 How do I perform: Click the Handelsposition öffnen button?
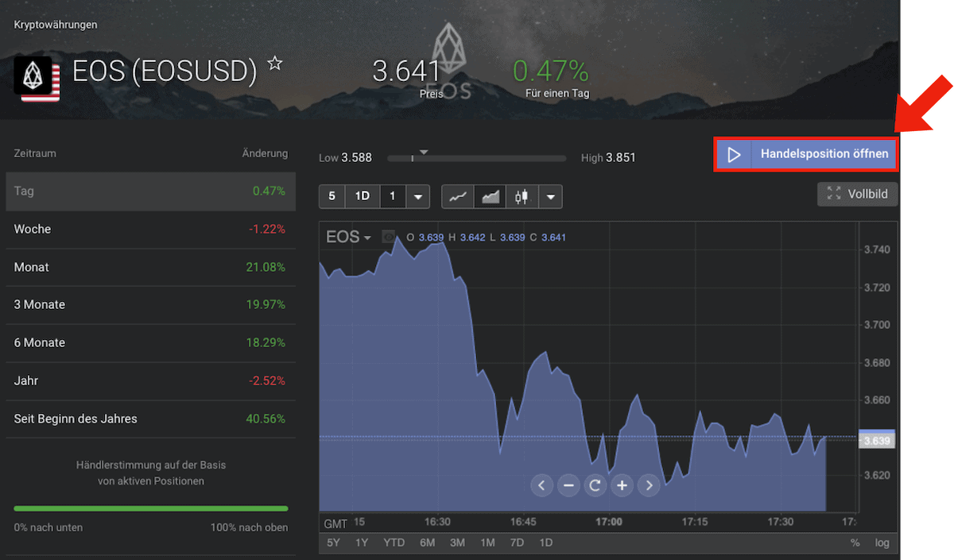(x=805, y=154)
